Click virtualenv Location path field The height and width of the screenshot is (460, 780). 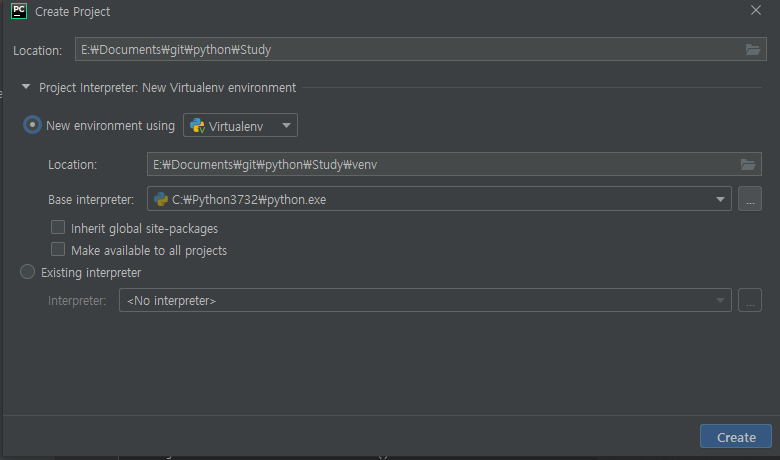pos(454,164)
